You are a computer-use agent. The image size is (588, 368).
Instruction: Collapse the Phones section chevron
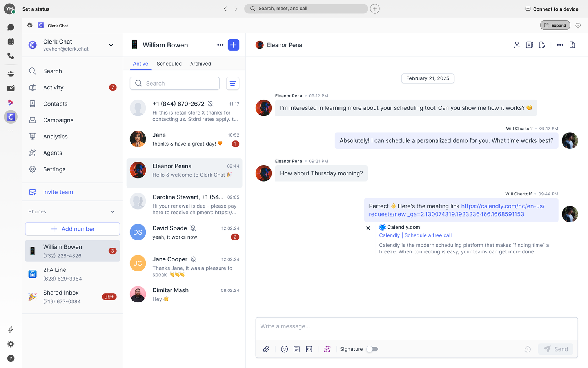[x=113, y=212]
